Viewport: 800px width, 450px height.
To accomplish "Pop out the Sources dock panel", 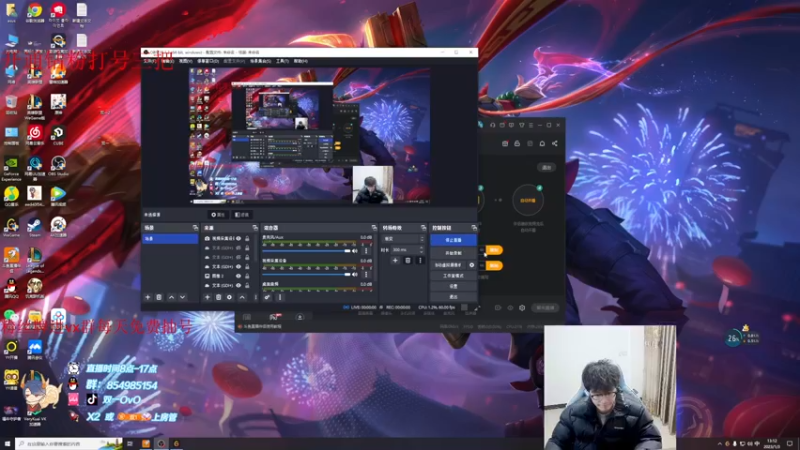I will [255, 228].
